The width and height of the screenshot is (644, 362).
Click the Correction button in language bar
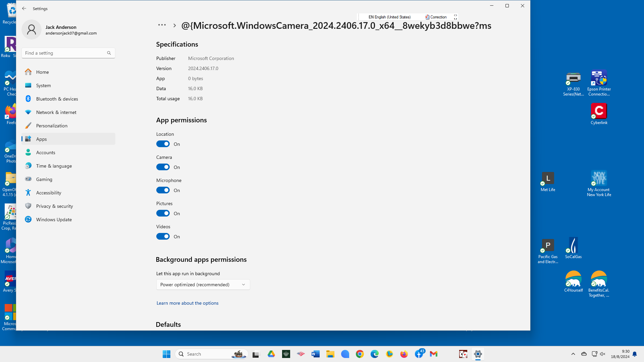[436, 17]
